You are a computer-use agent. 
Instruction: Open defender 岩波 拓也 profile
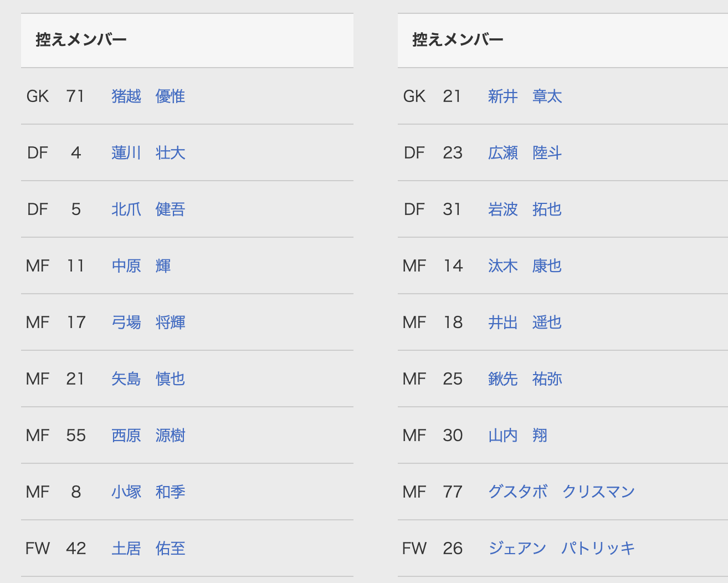(525, 209)
